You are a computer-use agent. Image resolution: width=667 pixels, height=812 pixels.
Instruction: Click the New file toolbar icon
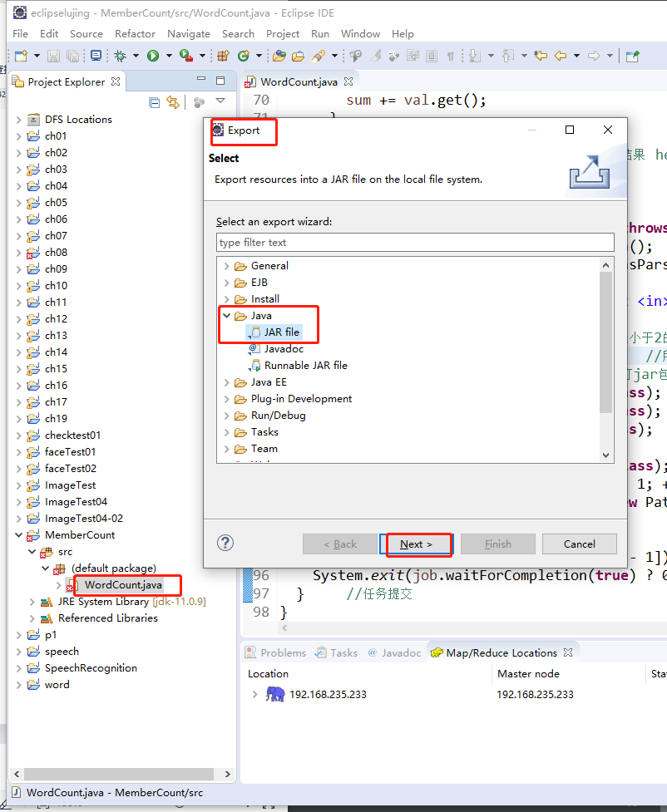[22, 56]
